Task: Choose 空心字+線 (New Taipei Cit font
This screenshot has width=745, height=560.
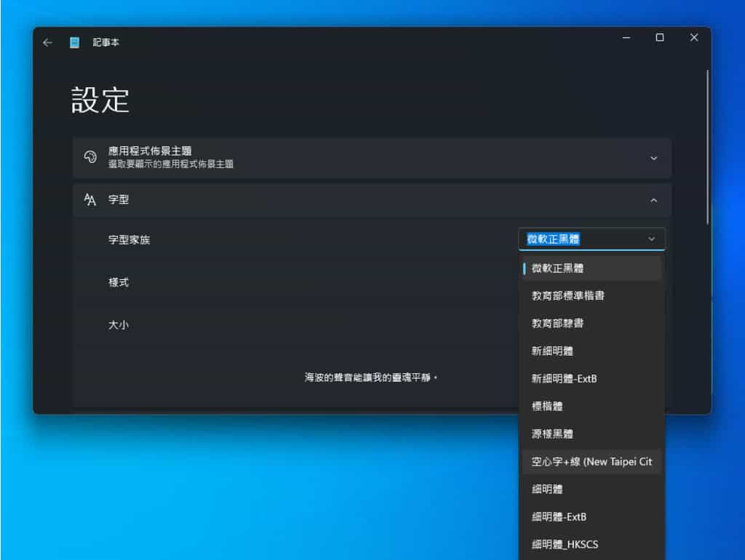Action: pos(591,462)
